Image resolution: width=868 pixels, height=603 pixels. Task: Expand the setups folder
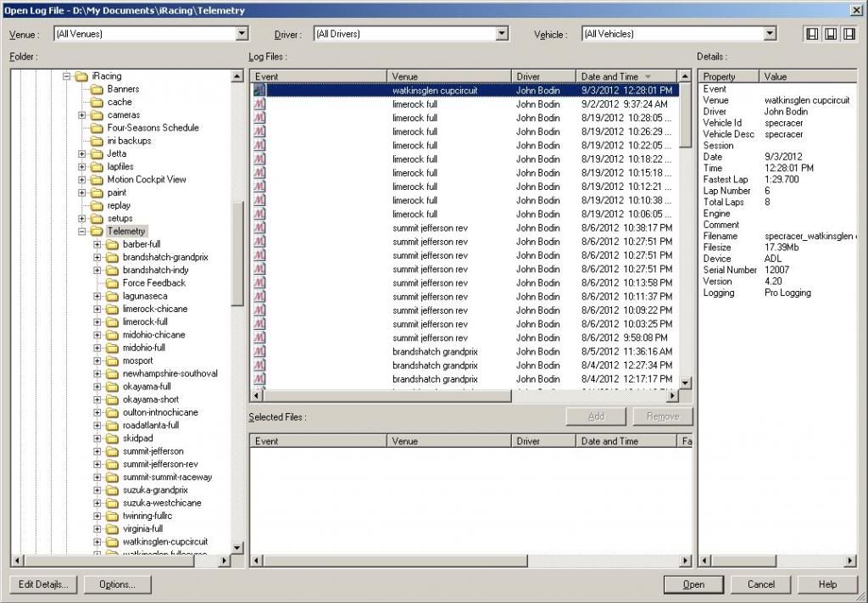[x=82, y=218]
